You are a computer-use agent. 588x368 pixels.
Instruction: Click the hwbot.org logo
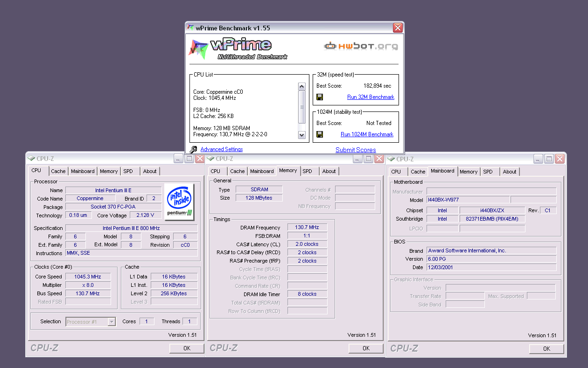361,46
